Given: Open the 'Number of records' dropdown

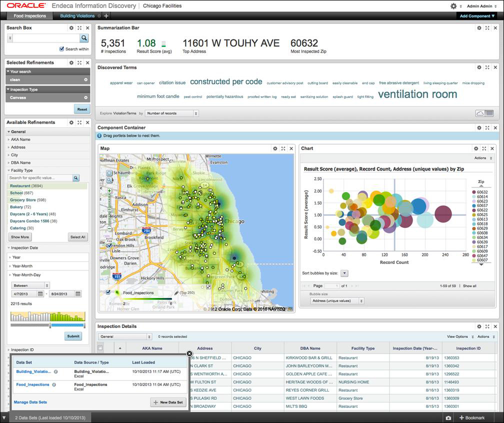Looking at the screenshot, I should point(171,113).
